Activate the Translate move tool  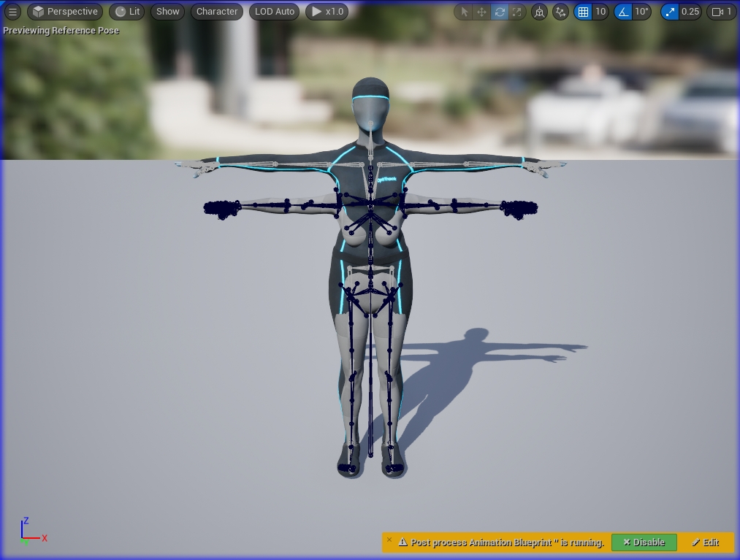[481, 12]
